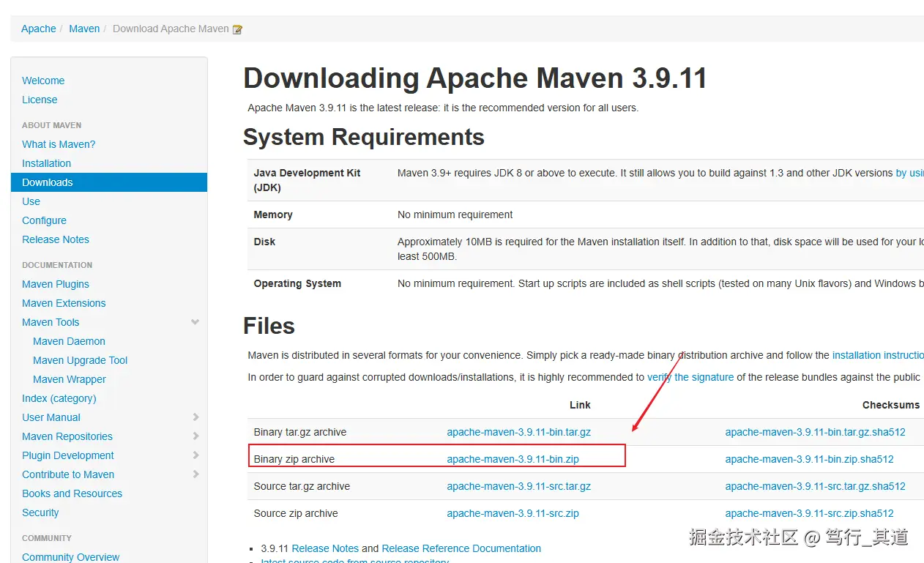Open What is Maven? page
924x563 pixels.
tap(59, 144)
